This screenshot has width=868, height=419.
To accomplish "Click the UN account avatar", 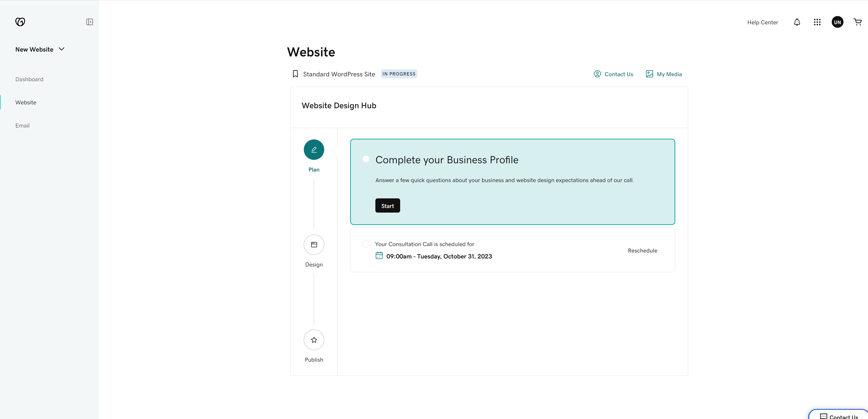I will [x=837, y=22].
